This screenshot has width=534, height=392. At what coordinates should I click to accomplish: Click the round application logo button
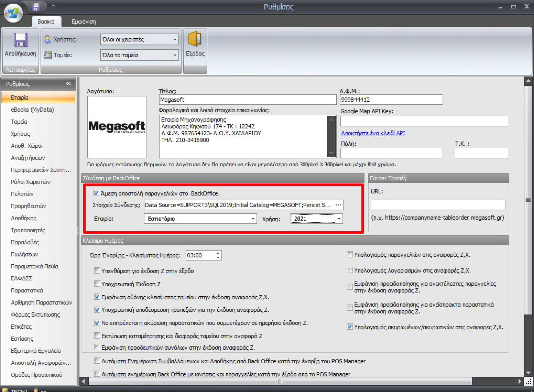pyautogui.click(x=13, y=13)
